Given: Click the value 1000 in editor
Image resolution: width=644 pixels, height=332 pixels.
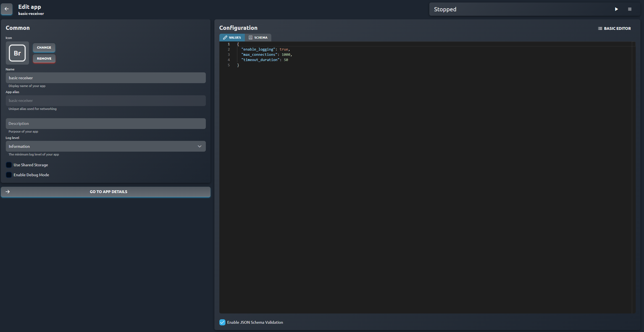Looking at the screenshot, I should pyautogui.click(x=286, y=55).
